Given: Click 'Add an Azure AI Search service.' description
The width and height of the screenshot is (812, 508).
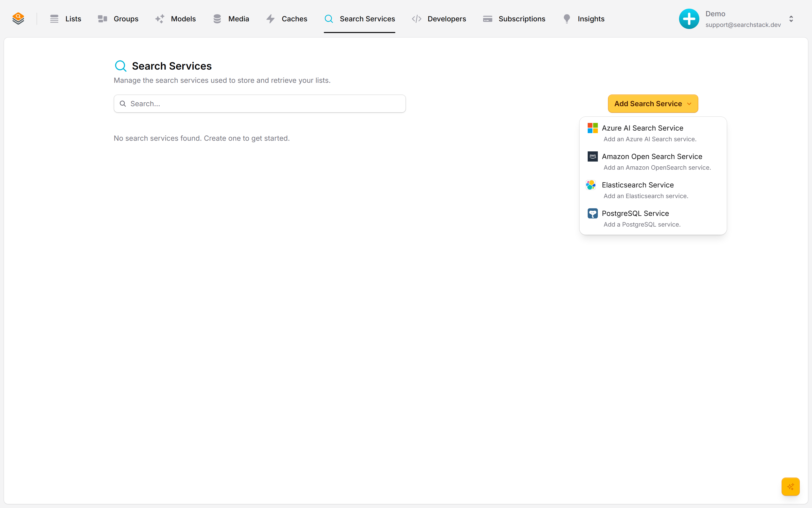Looking at the screenshot, I should click(650, 139).
